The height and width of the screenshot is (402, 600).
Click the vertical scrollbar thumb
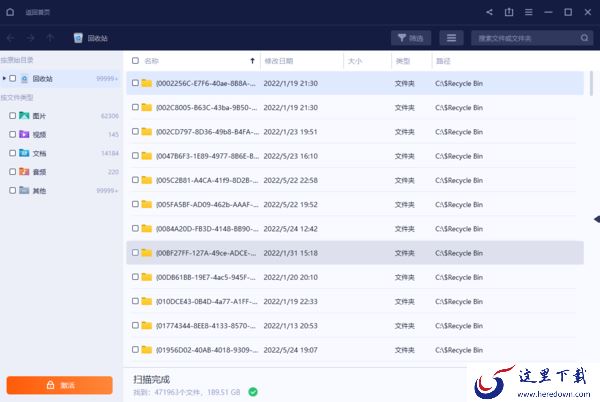pos(591,83)
